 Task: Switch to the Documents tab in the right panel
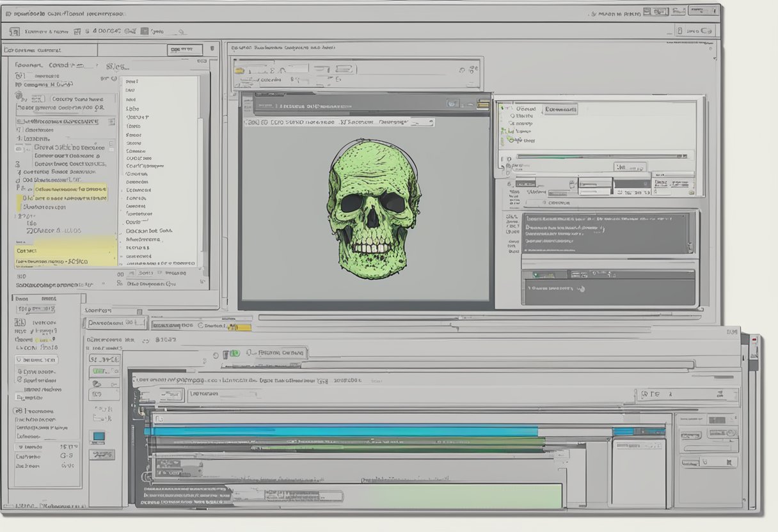pos(561,109)
